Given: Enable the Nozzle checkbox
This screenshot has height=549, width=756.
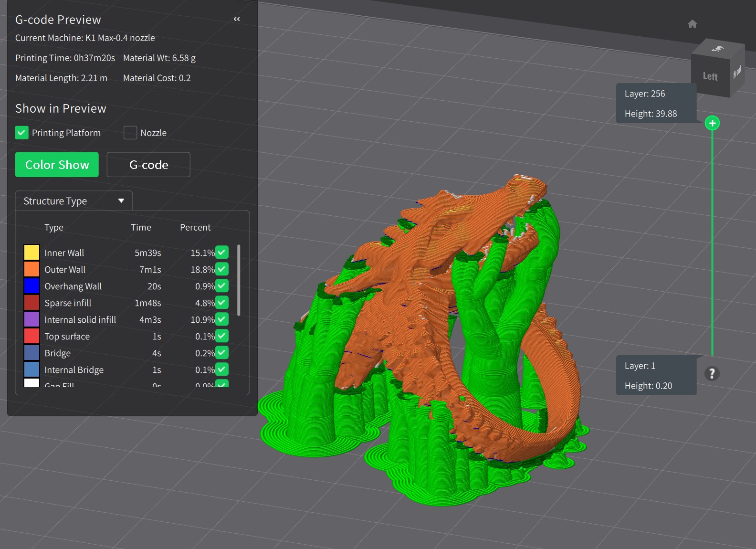Looking at the screenshot, I should [x=130, y=133].
